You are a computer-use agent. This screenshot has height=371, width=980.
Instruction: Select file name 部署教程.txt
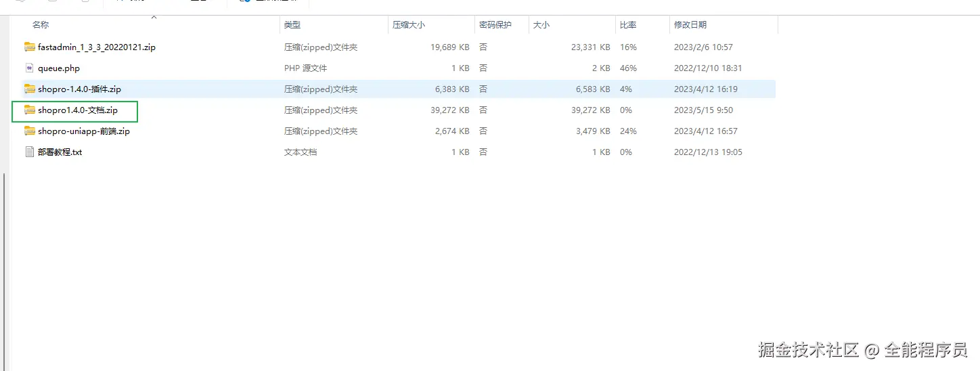tap(60, 152)
